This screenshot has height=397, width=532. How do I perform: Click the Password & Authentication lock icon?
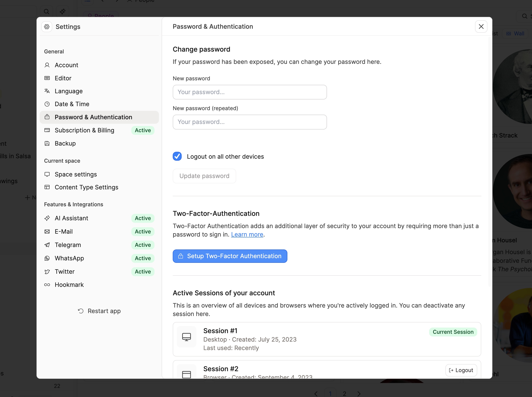(x=47, y=117)
